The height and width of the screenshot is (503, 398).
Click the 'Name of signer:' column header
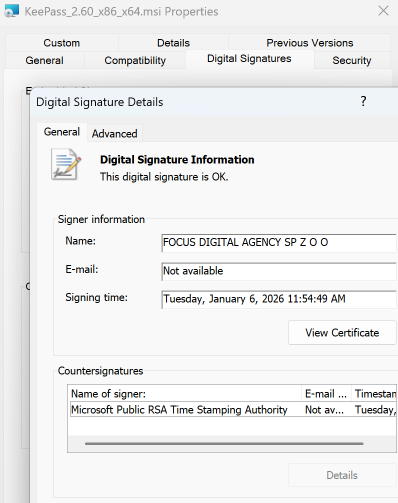pos(185,394)
